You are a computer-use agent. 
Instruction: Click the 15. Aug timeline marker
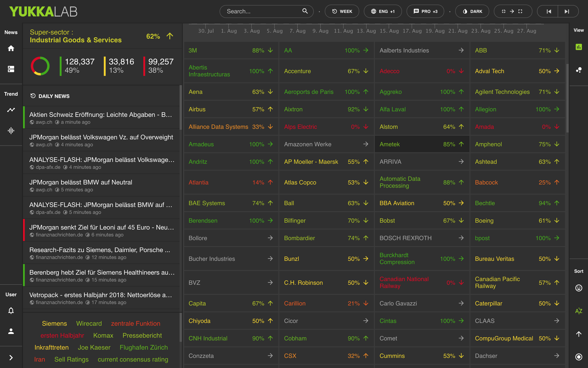pos(389,31)
